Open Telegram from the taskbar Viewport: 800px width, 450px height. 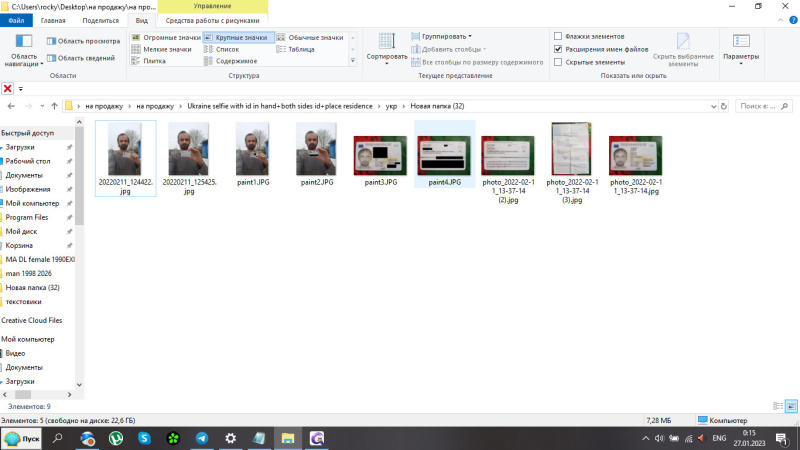(202, 438)
